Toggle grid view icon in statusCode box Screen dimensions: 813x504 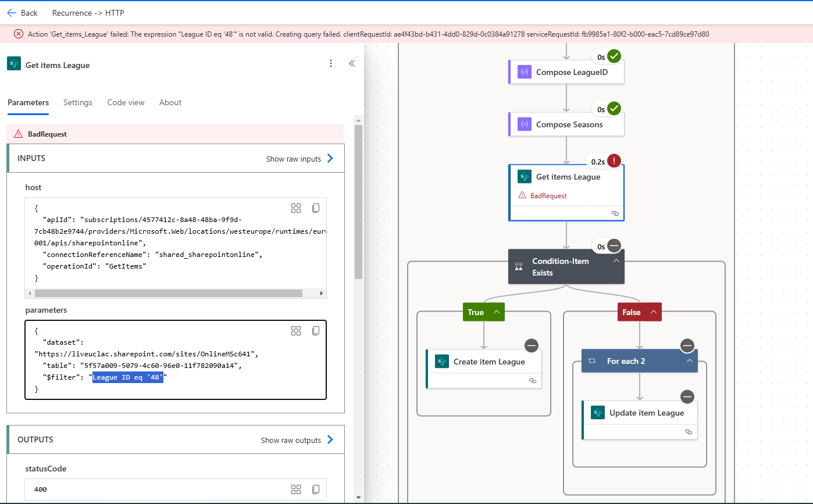tap(296, 489)
